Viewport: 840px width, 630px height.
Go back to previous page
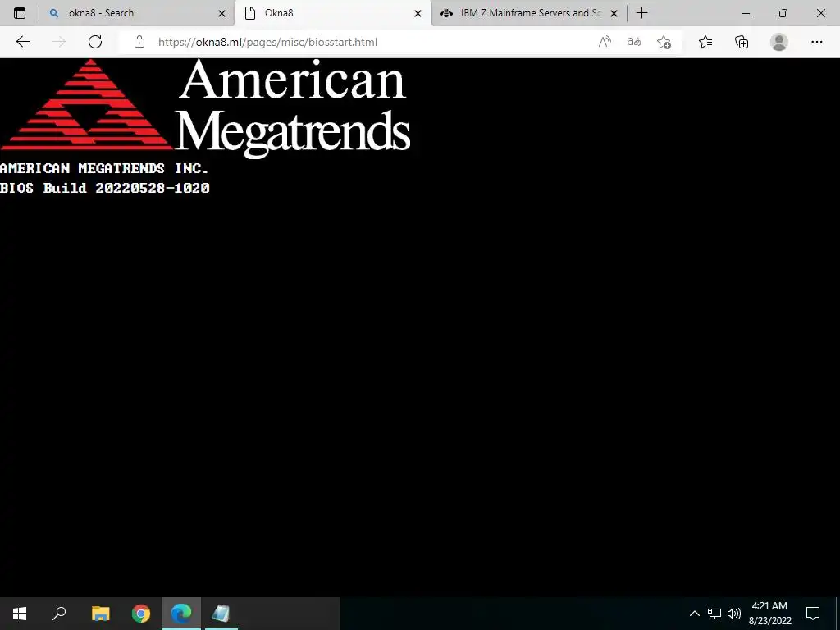[22, 42]
